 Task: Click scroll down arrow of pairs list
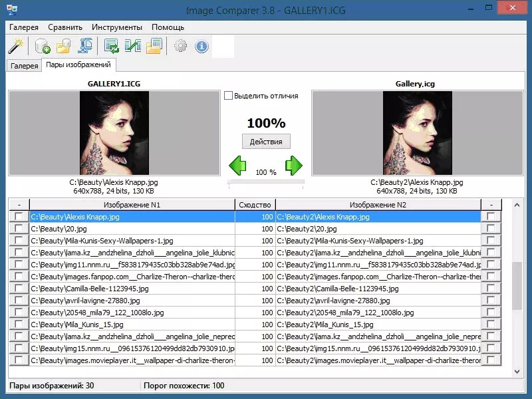[517, 372]
